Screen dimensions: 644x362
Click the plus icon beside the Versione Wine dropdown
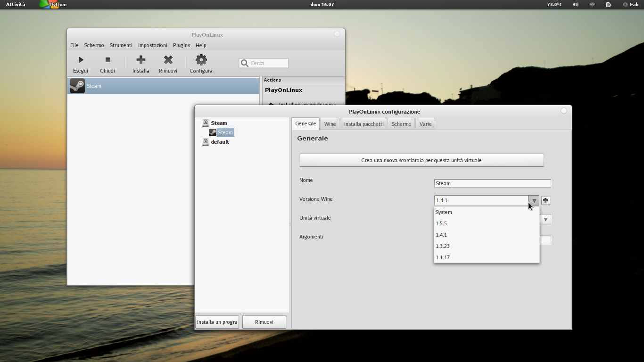tap(545, 200)
